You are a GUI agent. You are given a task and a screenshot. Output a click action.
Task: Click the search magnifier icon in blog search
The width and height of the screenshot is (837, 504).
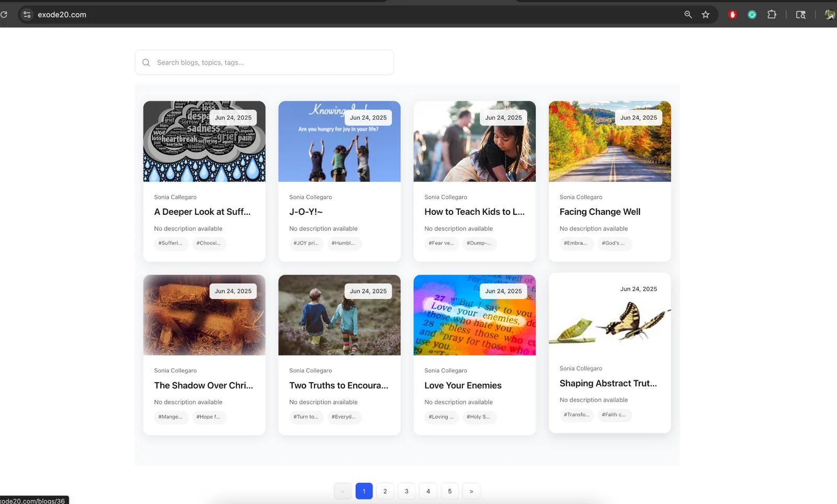146,62
